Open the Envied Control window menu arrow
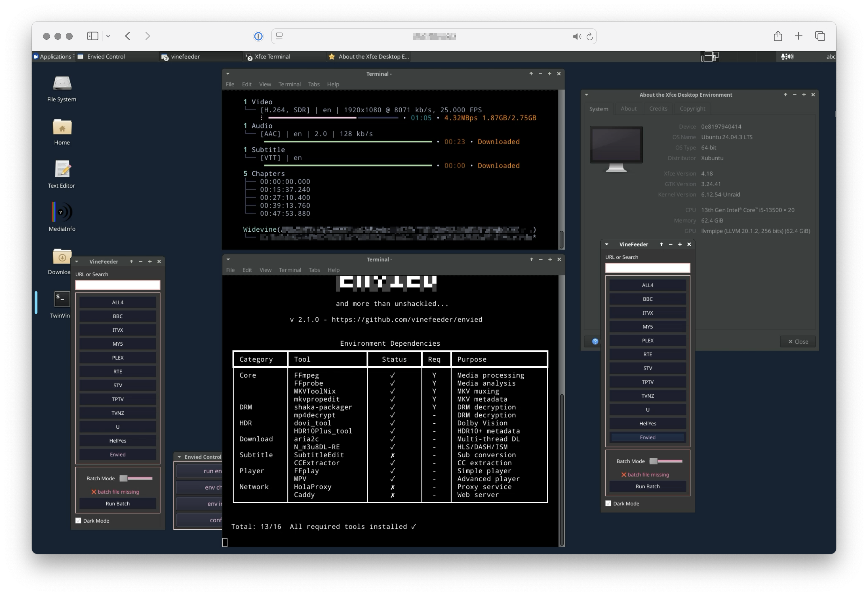 tap(179, 457)
